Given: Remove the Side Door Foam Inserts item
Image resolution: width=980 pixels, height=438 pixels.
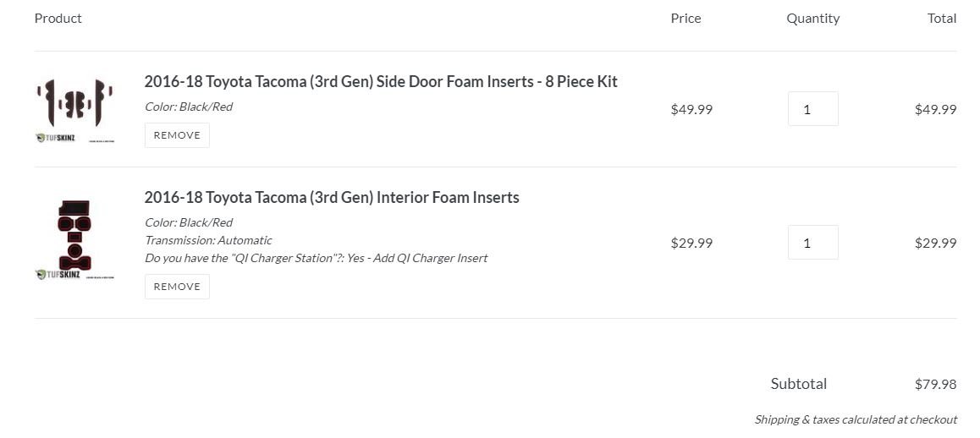Looking at the screenshot, I should point(177,135).
